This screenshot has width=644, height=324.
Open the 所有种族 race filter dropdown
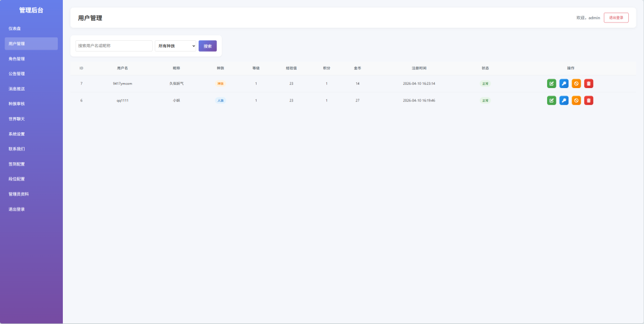175,46
